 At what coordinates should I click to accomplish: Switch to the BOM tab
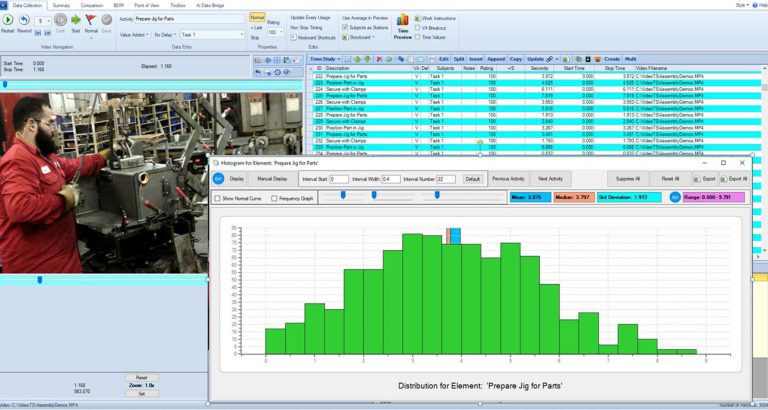click(118, 5)
